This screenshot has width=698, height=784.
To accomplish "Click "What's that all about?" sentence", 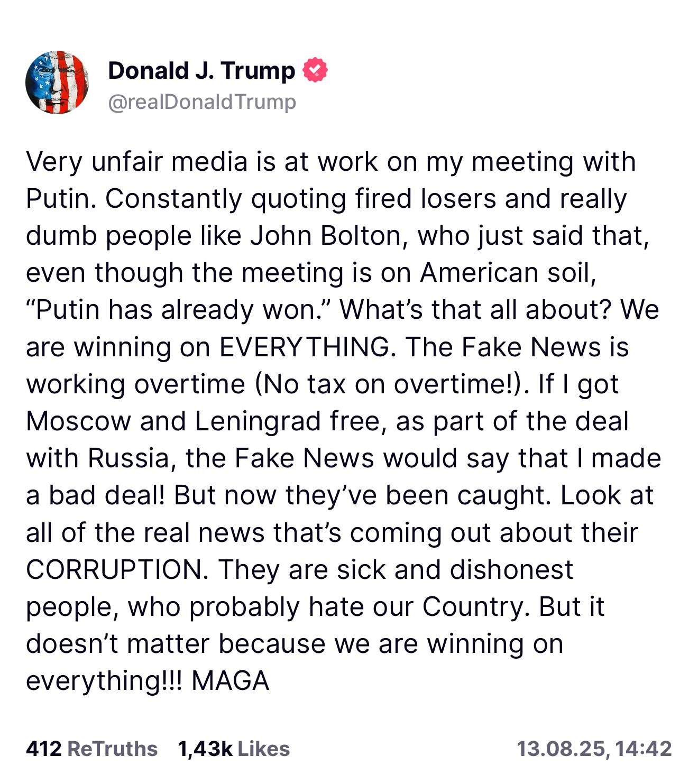I will [x=476, y=309].
